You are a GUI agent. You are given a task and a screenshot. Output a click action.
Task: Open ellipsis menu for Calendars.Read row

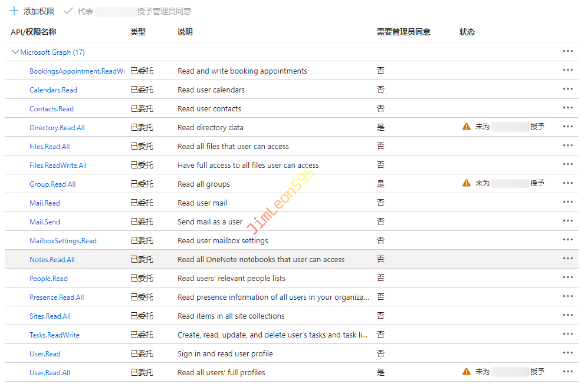pos(567,90)
